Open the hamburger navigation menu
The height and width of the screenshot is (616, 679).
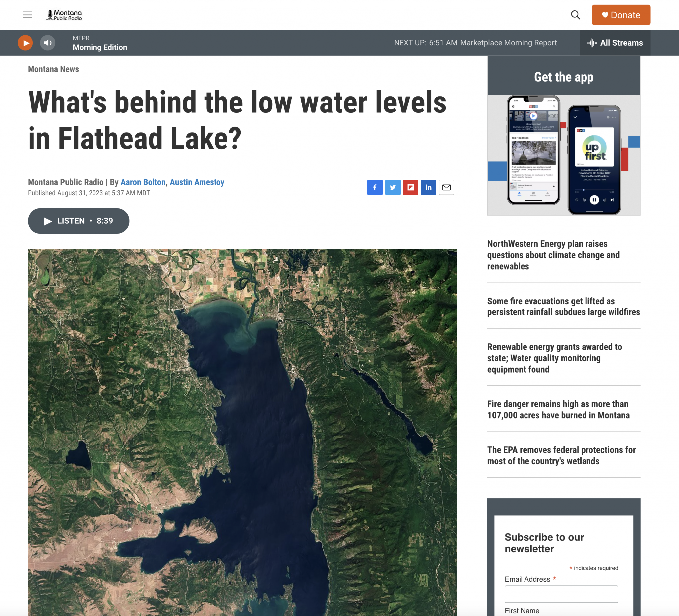point(27,15)
